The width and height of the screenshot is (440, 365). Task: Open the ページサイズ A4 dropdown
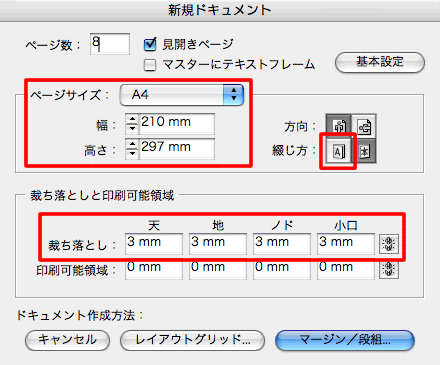pos(182,95)
